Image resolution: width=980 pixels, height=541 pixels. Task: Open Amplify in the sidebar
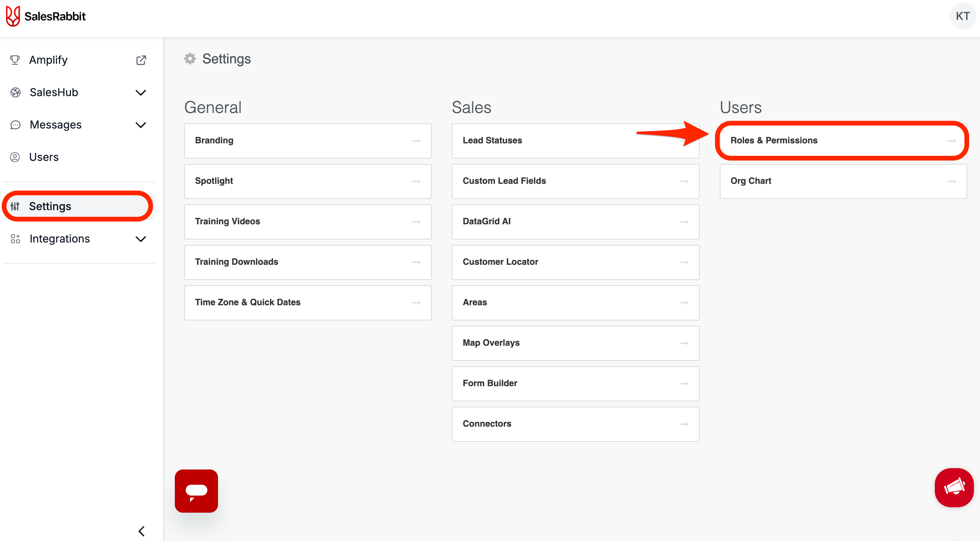[x=79, y=60]
